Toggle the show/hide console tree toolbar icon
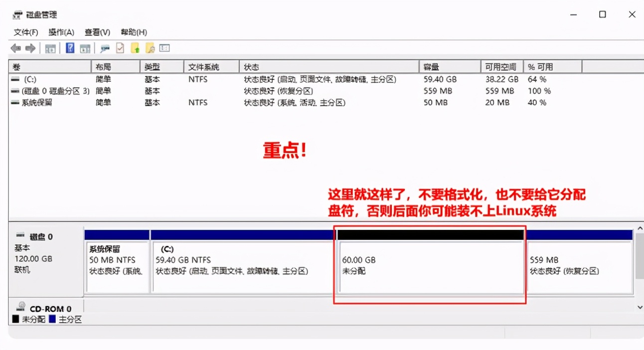This screenshot has width=644, height=350. (x=51, y=48)
